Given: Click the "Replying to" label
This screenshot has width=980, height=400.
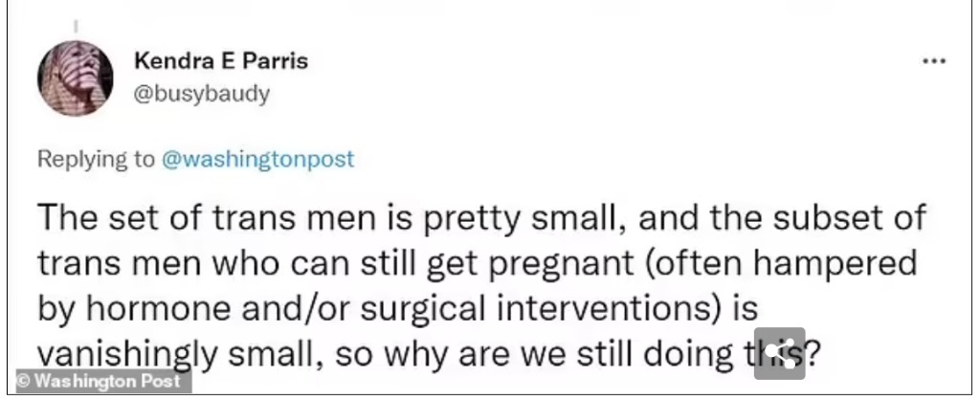Looking at the screenshot, I should point(95,160).
